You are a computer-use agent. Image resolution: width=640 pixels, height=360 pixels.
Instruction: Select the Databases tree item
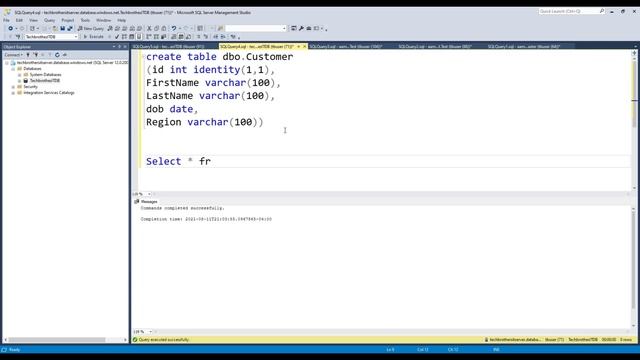coord(32,69)
